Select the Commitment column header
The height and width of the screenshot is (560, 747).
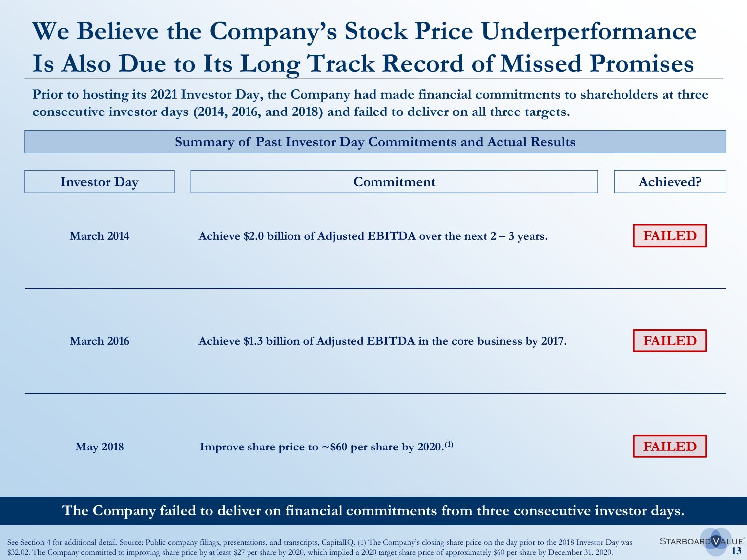[394, 182]
